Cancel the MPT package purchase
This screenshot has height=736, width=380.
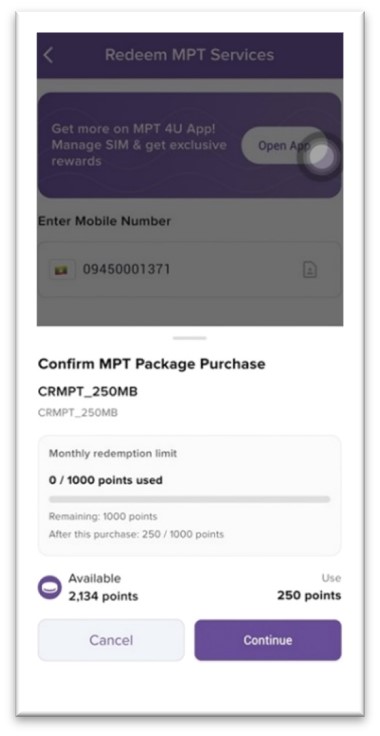pyautogui.click(x=111, y=640)
